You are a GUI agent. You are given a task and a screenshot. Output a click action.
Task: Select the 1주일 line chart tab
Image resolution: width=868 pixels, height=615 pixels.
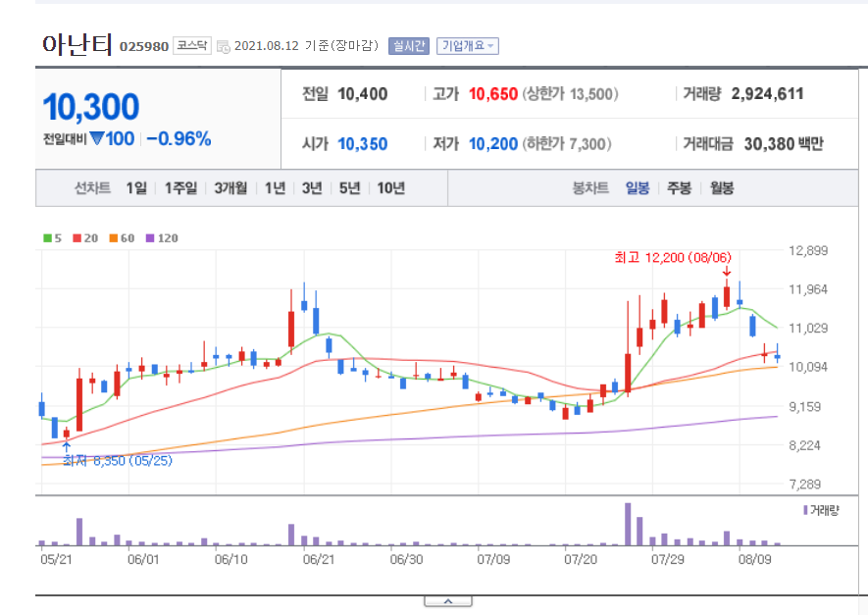pyautogui.click(x=180, y=188)
